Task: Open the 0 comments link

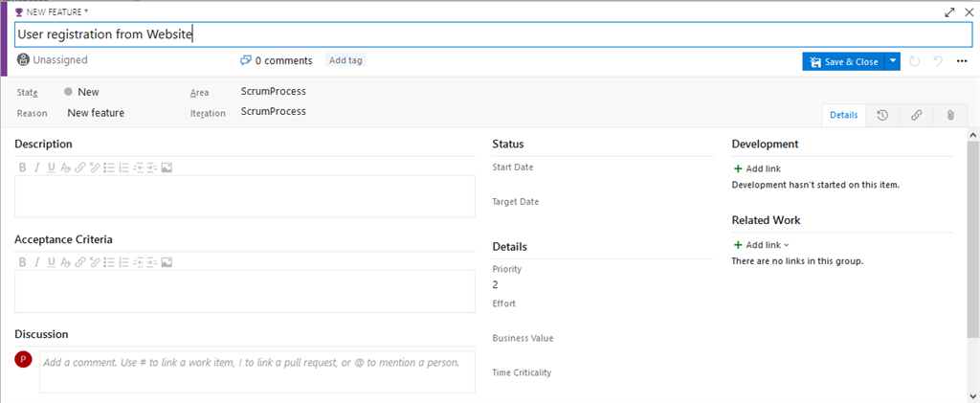Action: (x=277, y=60)
